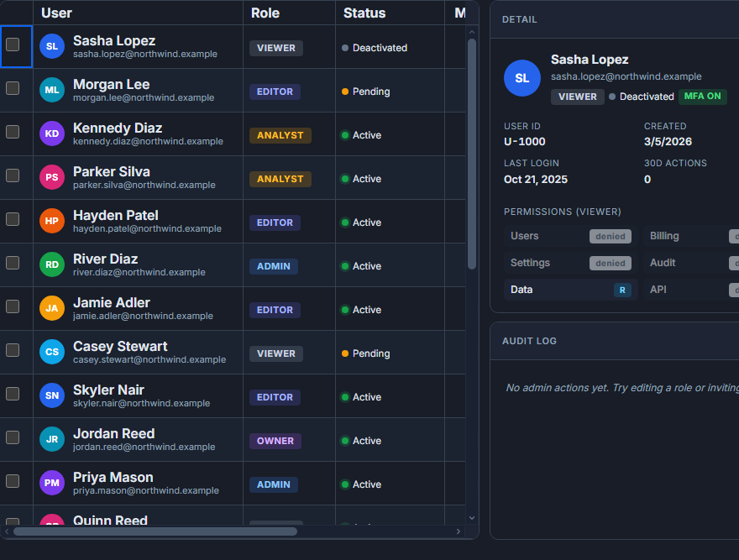Click the table scroll up arrow
The image size is (739, 560).
pyautogui.click(x=472, y=32)
